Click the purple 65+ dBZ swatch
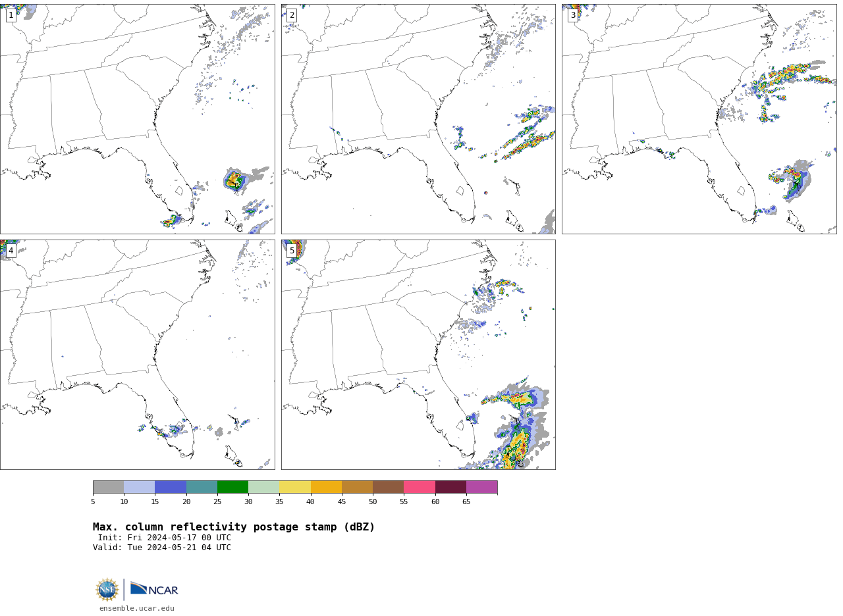 click(481, 487)
